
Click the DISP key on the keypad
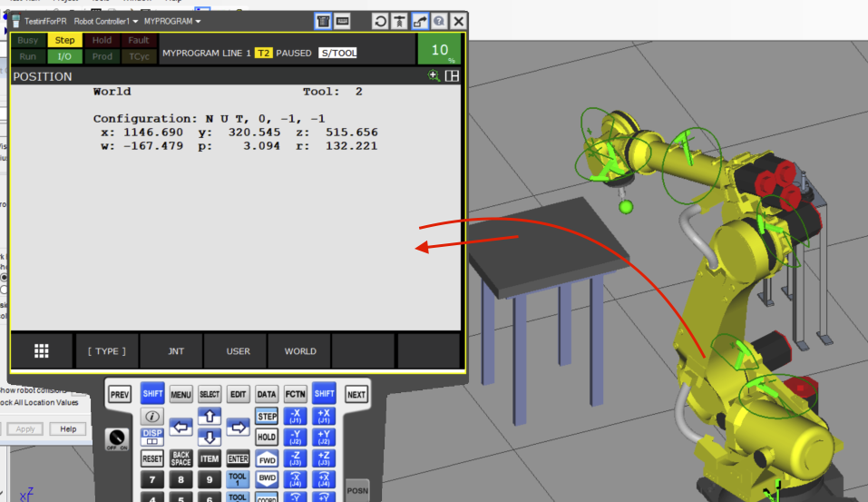pyautogui.click(x=152, y=437)
